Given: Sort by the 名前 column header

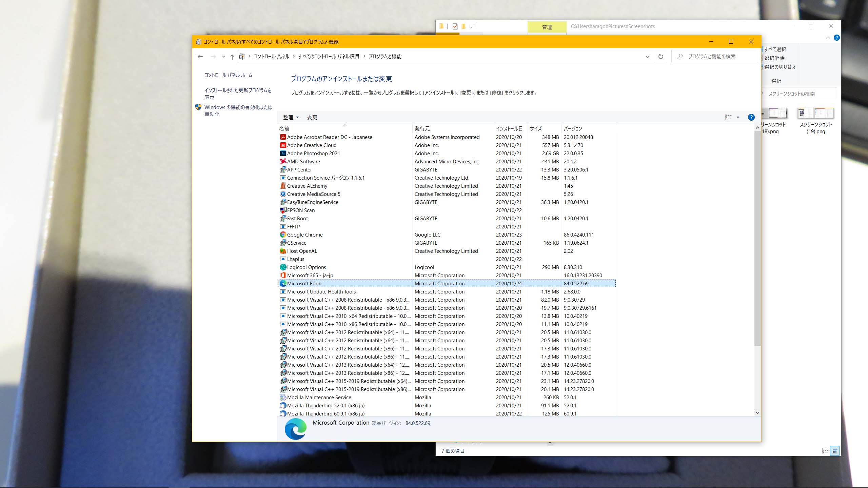Looking at the screenshot, I should click(344, 128).
